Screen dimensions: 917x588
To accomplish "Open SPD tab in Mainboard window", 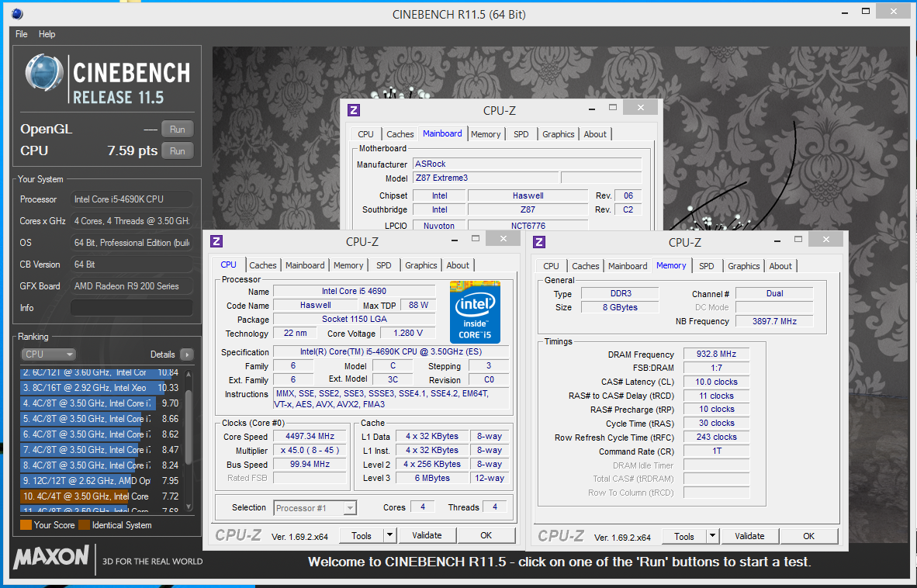I will click(521, 134).
